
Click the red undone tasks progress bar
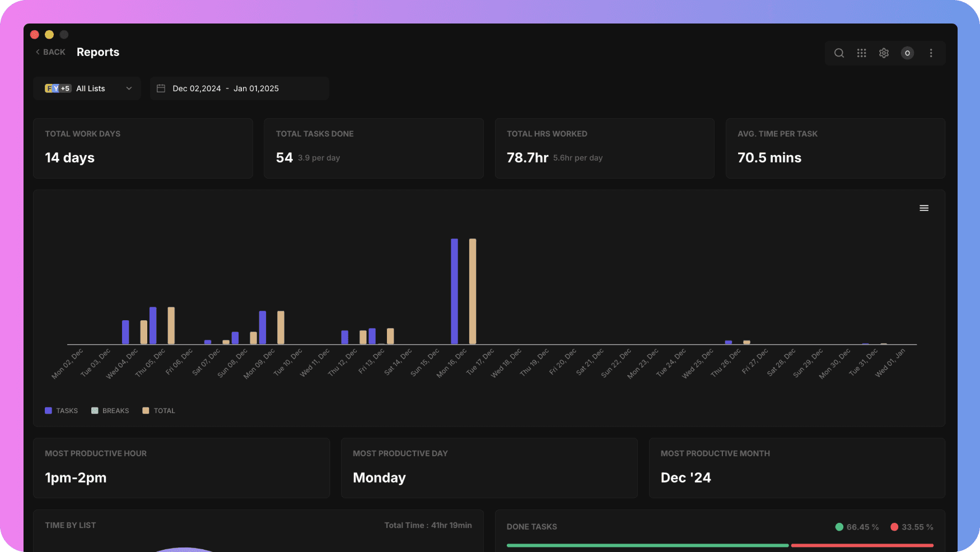pos(862,545)
